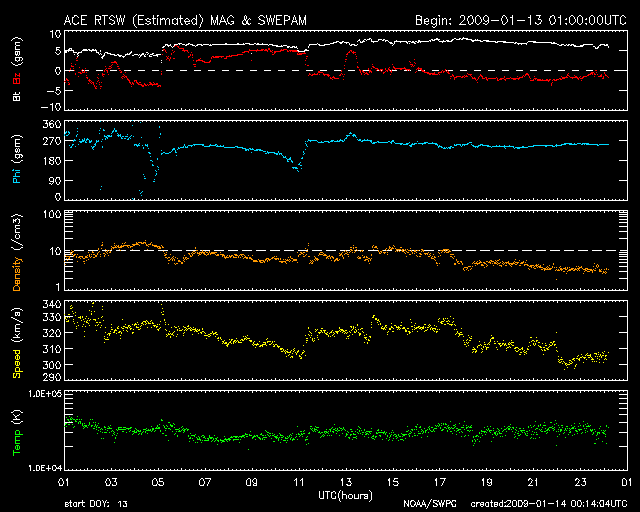Click the '1.0E+04' tick on Temp axis

click(45, 467)
